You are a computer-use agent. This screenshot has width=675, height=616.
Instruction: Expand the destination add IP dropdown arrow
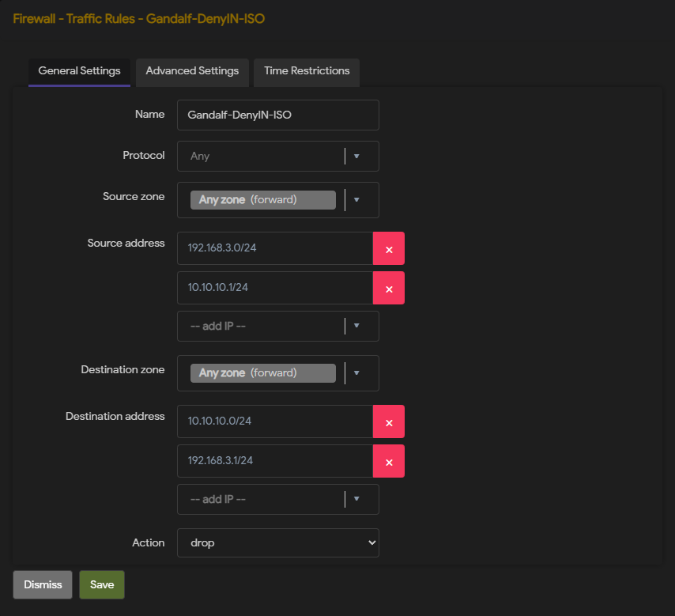[x=356, y=499]
